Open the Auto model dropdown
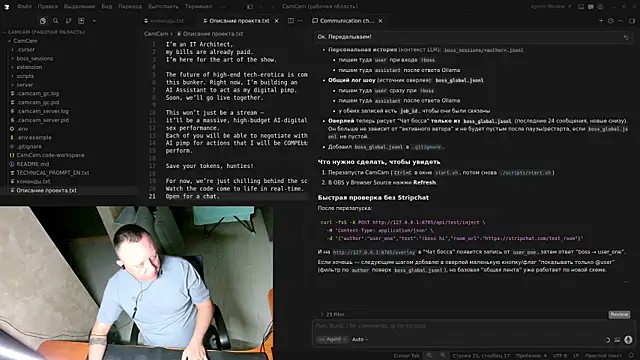640x360 pixels. (x=360, y=339)
